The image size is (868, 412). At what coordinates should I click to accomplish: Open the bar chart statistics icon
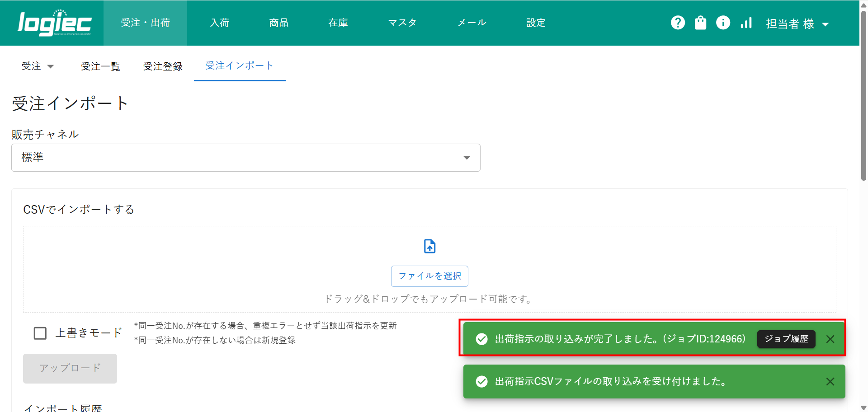(x=746, y=23)
